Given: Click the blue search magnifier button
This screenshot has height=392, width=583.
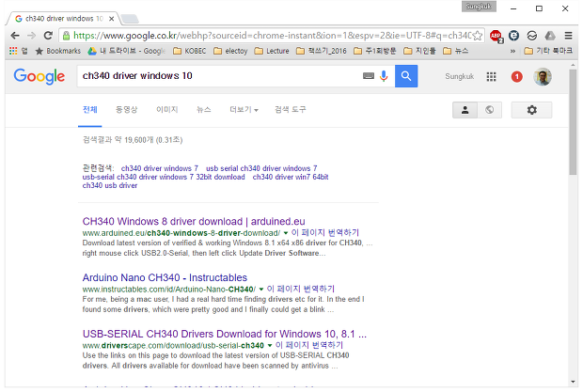Looking at the screenshot, I should pos(406,76).
